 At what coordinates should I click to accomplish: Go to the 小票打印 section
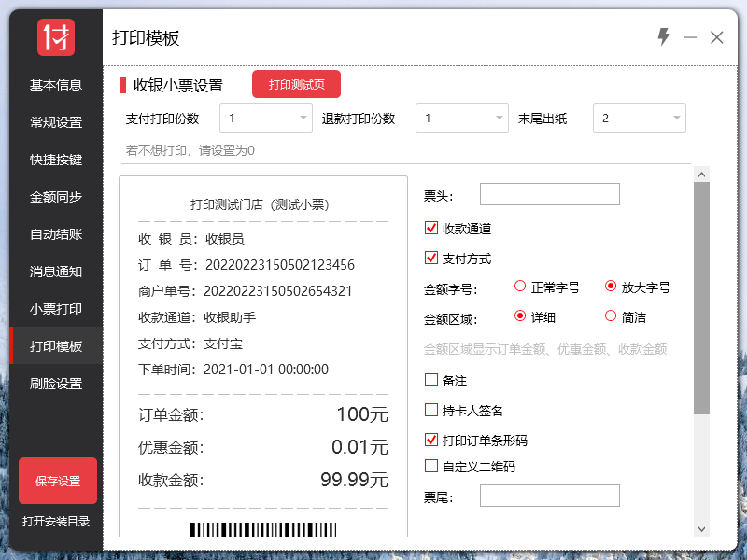click(x=56, y=309)
